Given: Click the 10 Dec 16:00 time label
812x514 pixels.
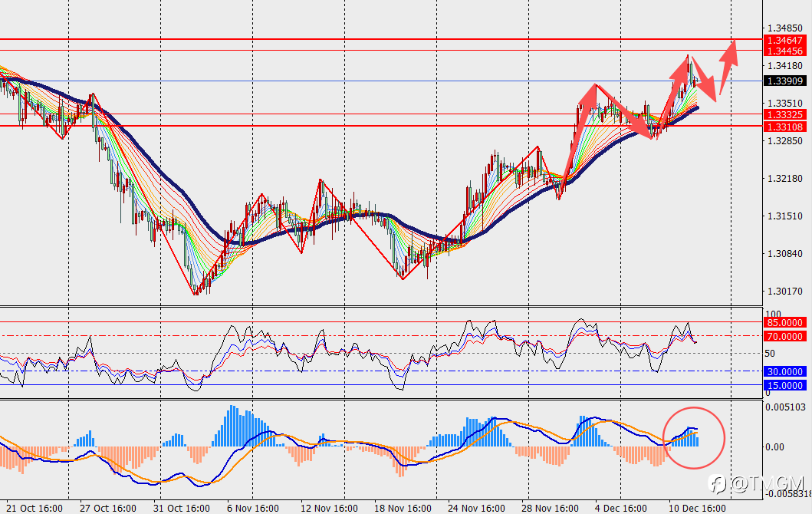Looking at the screenshot, I should point(697,508).
